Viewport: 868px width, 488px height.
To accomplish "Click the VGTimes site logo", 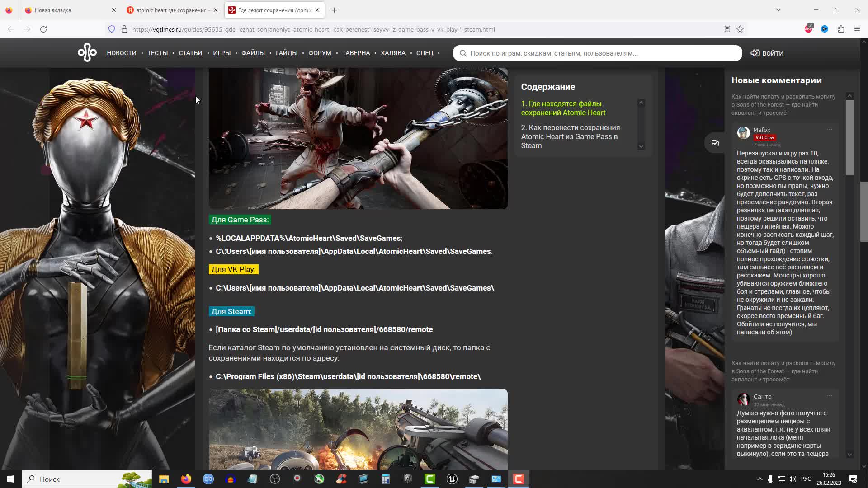I will pos(87,53).
